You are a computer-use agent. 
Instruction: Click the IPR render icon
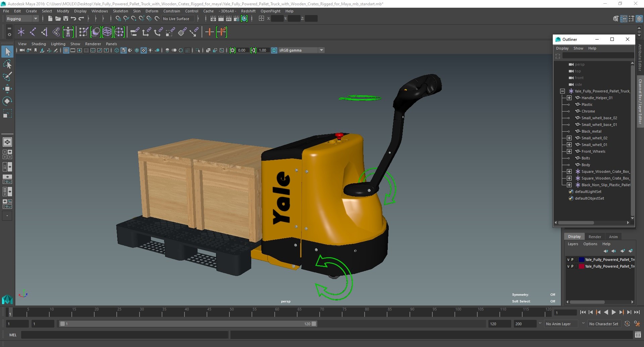click(x=229, y=19)
